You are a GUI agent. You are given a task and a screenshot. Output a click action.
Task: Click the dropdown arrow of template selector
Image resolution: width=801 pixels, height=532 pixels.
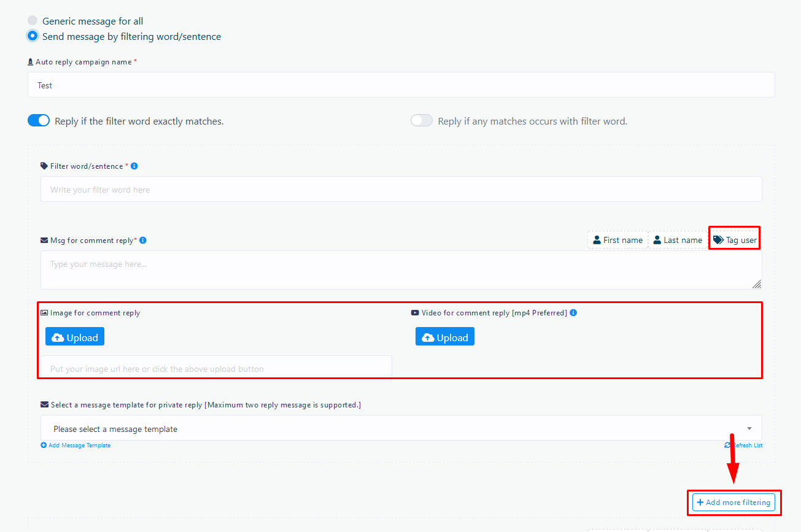(749, 428)
